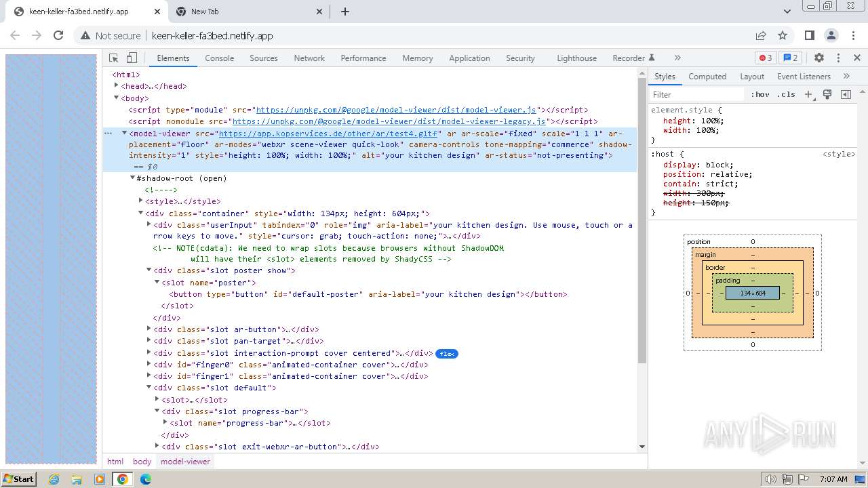Expand the style element in shadow root
Image resolution: width=868 pixels, height=488 pixels.
tap(140, 201)
